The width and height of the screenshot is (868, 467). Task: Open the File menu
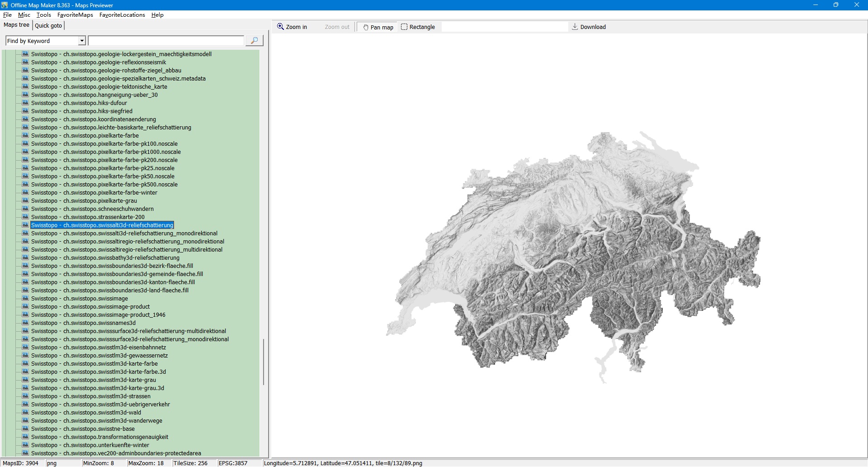pos(7,15)
